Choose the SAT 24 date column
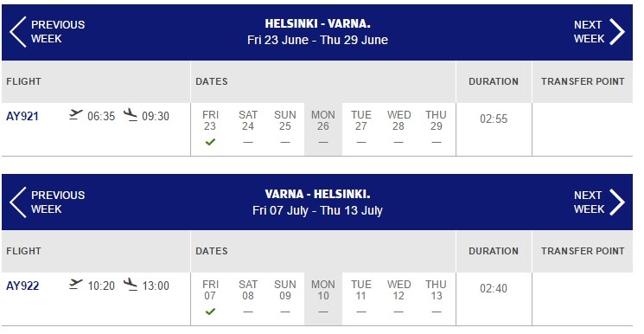The image size is (644, 334). coord(248,127)
